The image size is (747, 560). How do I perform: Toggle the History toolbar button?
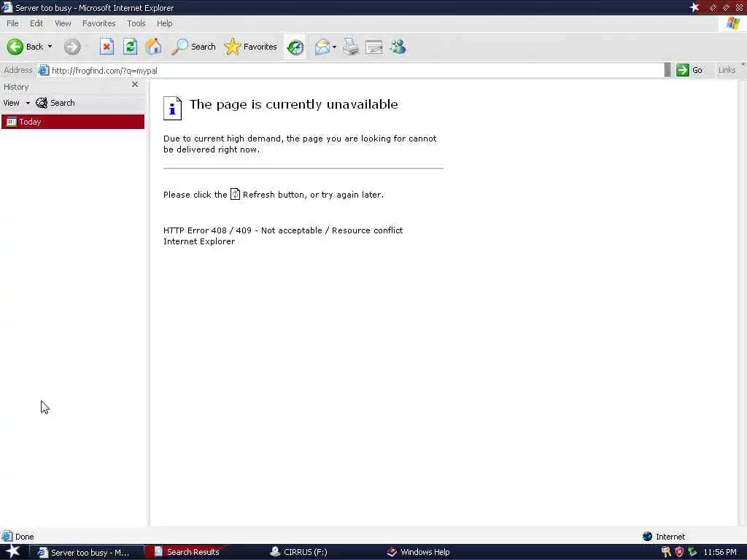click(x=295, y=47)
